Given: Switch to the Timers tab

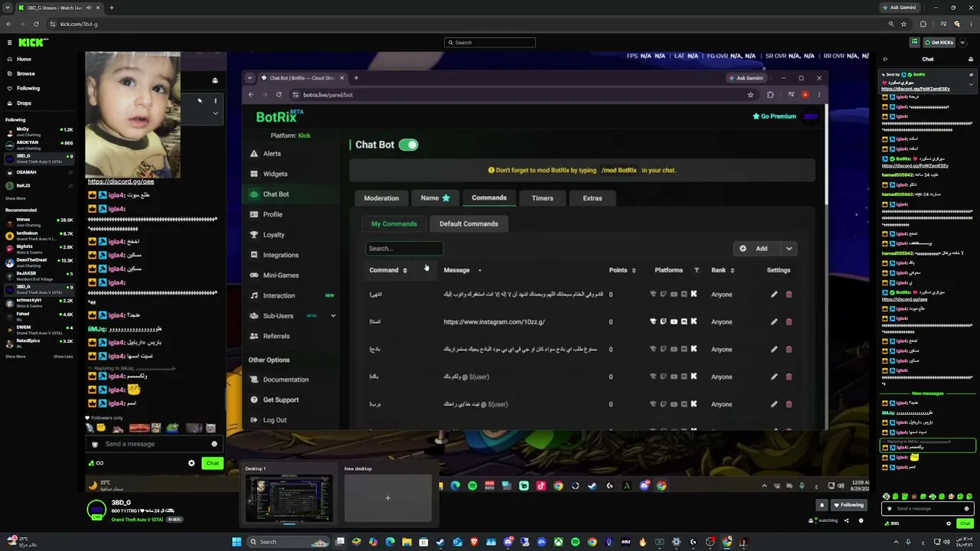Looking at the screenshot, I should [542, 198].
